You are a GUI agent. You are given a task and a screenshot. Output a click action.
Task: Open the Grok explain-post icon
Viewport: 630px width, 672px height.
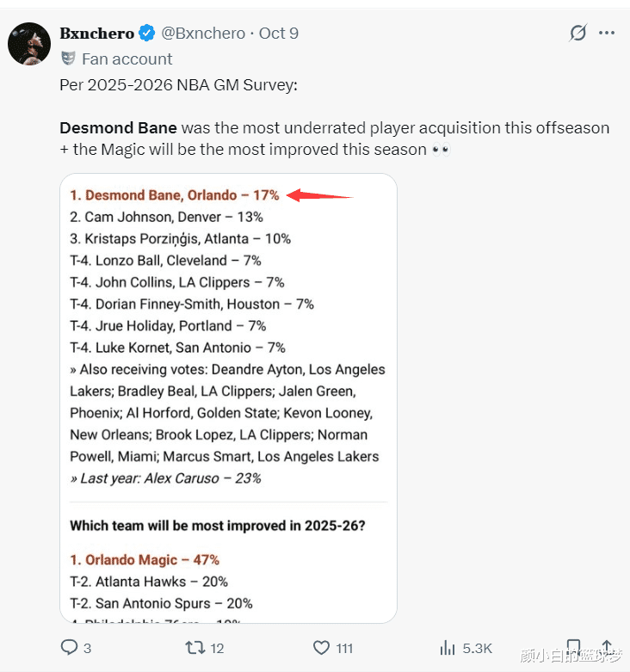click(578, 34)
